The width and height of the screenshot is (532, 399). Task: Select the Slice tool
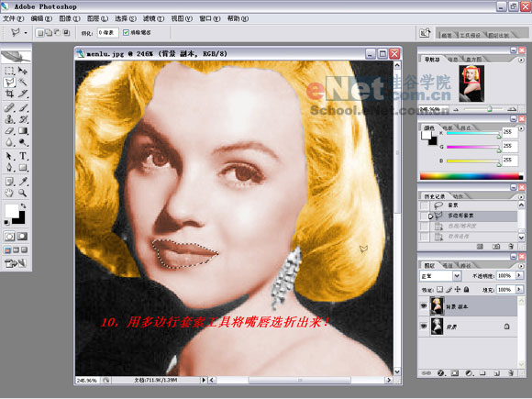click(x=23, y=94)
